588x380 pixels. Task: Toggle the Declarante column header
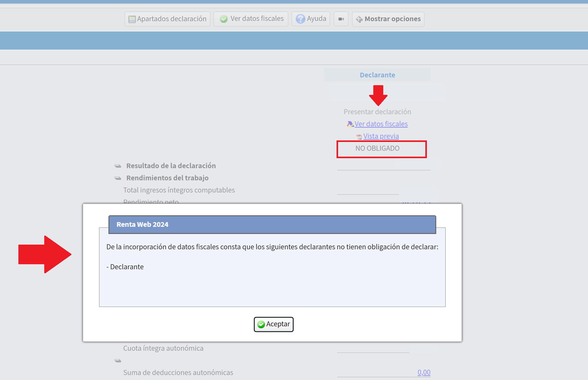coord(377,75)
